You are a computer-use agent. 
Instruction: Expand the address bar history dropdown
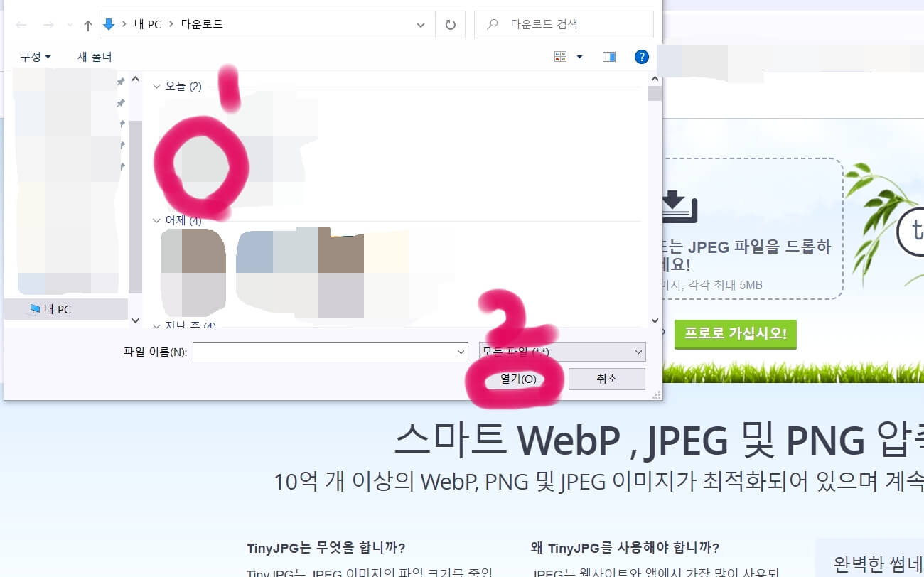point(420,24)
